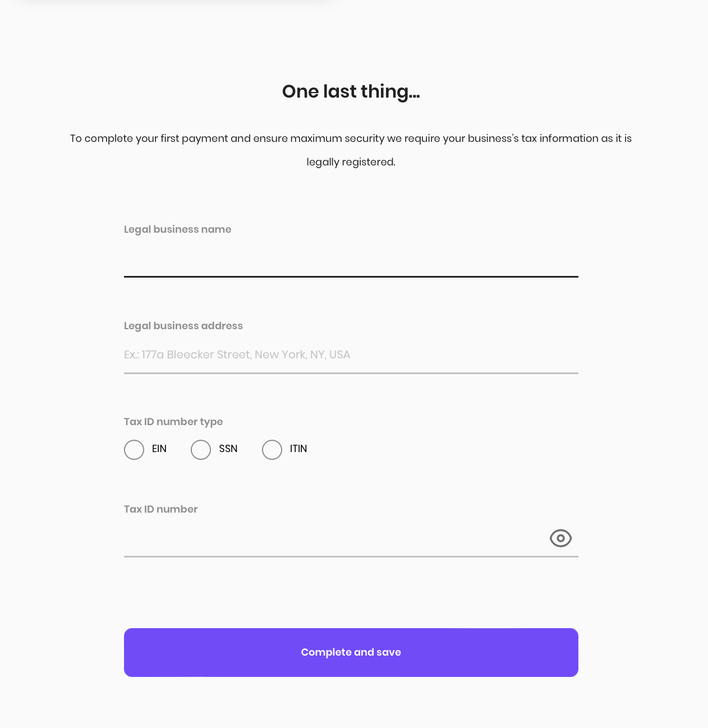This screenshot has height=728, width=708.
Task: Click the EIN text label
Action: (159, 449)
